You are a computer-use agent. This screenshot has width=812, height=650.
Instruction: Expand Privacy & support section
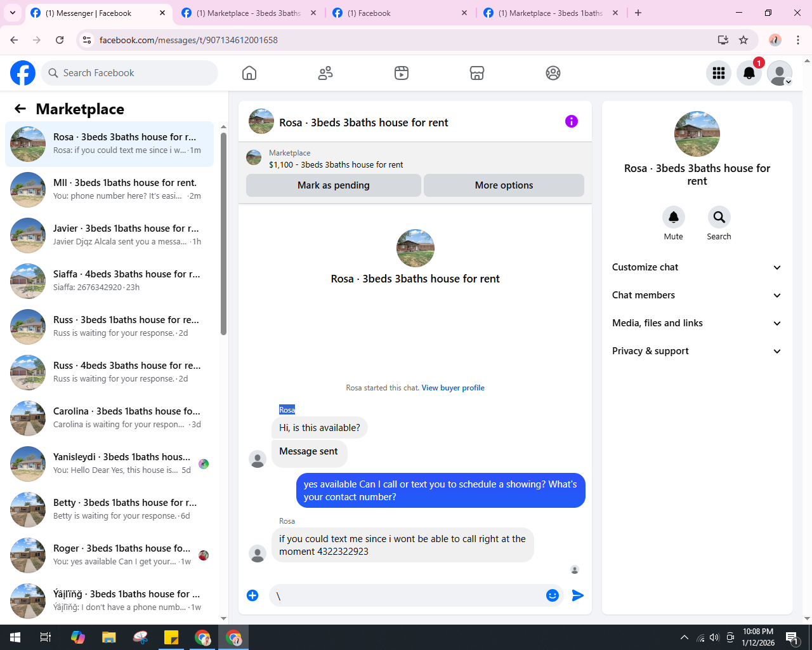[697, 351]
